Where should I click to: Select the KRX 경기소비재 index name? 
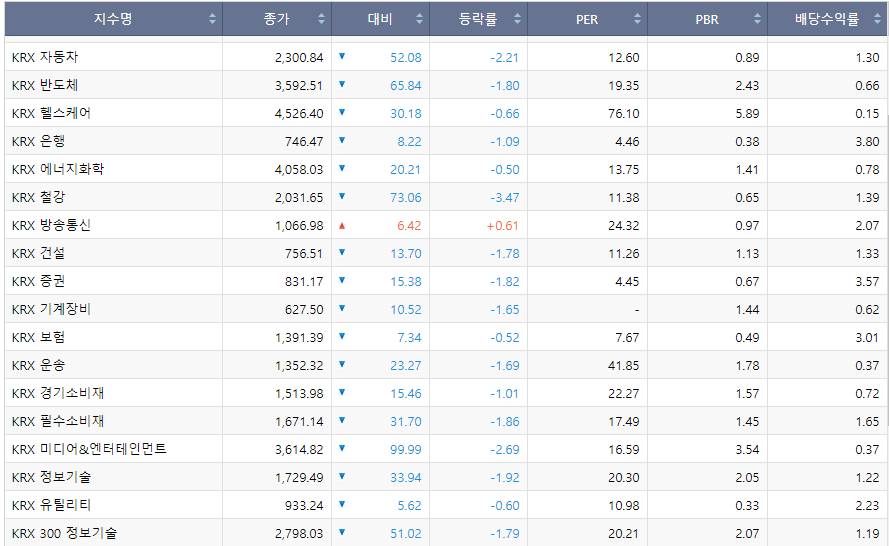pos(58,393)
